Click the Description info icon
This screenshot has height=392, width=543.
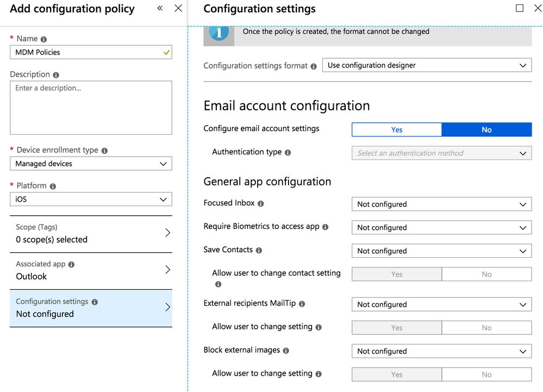pos(56,75)
